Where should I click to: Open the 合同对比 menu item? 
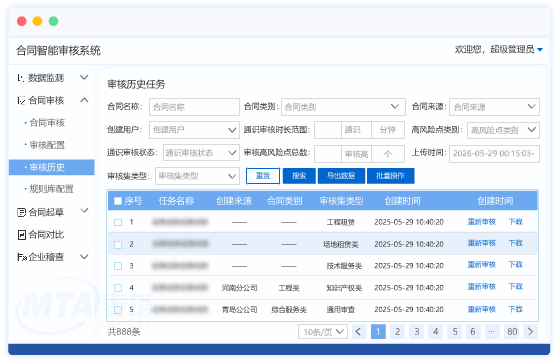[46, 235]
